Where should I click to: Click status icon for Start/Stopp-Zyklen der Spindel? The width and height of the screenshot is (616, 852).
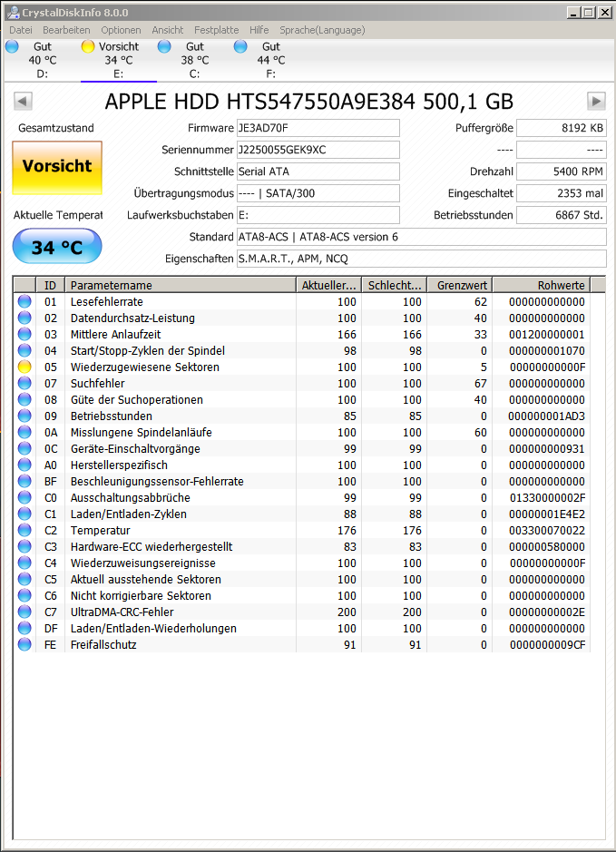24,350
